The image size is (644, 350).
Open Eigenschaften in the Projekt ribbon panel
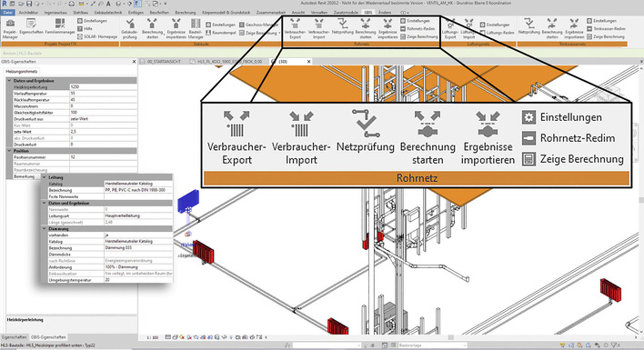31,26
